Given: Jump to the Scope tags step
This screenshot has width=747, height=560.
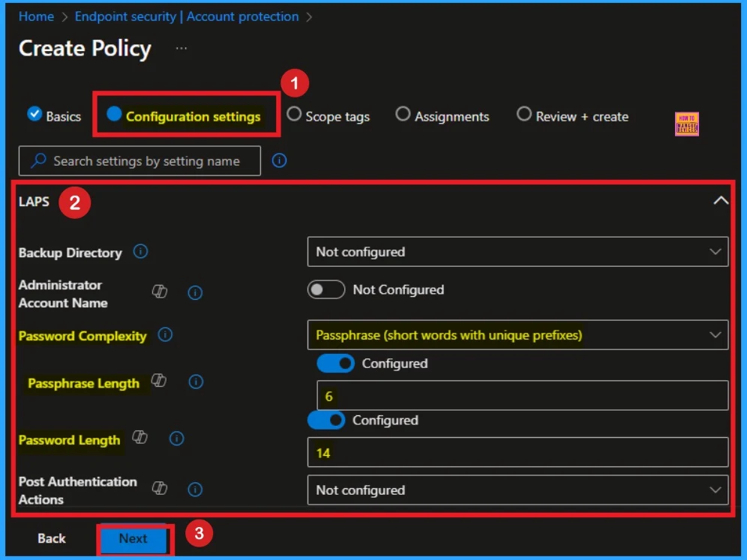Looking at the screenshot, I should 328,115.
